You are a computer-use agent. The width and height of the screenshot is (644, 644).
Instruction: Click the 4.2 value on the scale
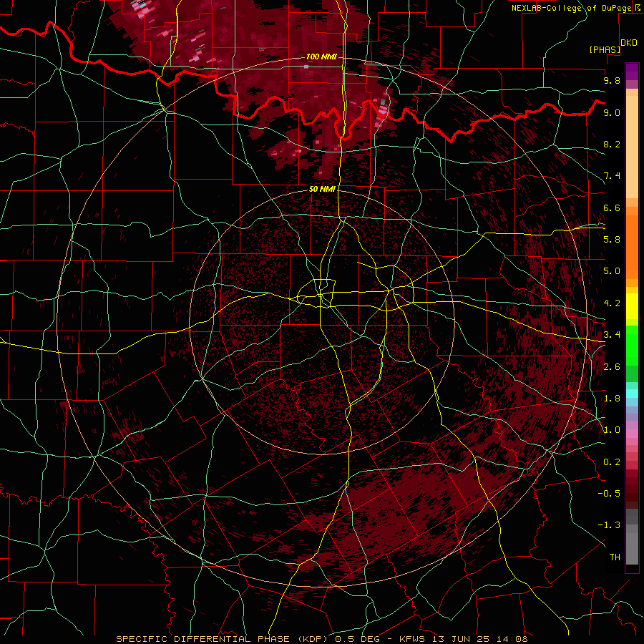tap(612, 303)
